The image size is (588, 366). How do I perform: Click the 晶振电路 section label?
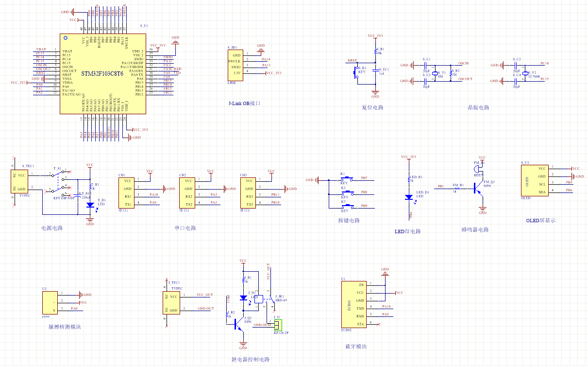click(x=478, y=107)
